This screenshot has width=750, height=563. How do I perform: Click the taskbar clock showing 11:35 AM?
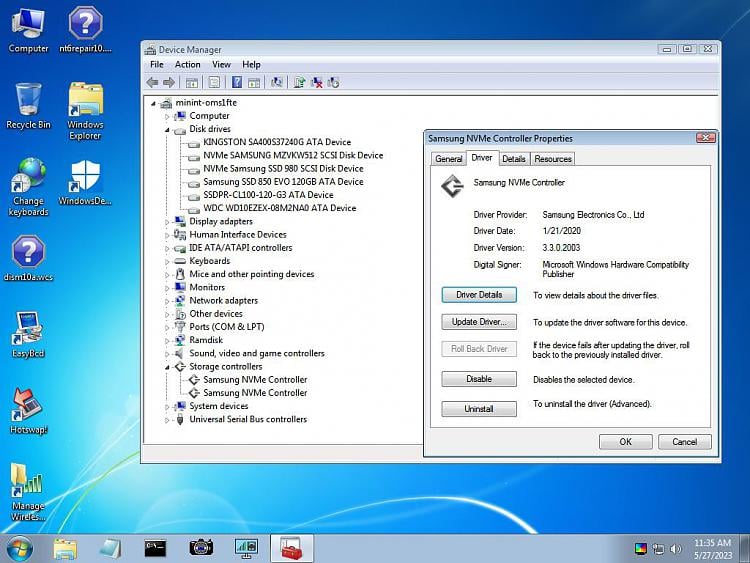point(713,549)
